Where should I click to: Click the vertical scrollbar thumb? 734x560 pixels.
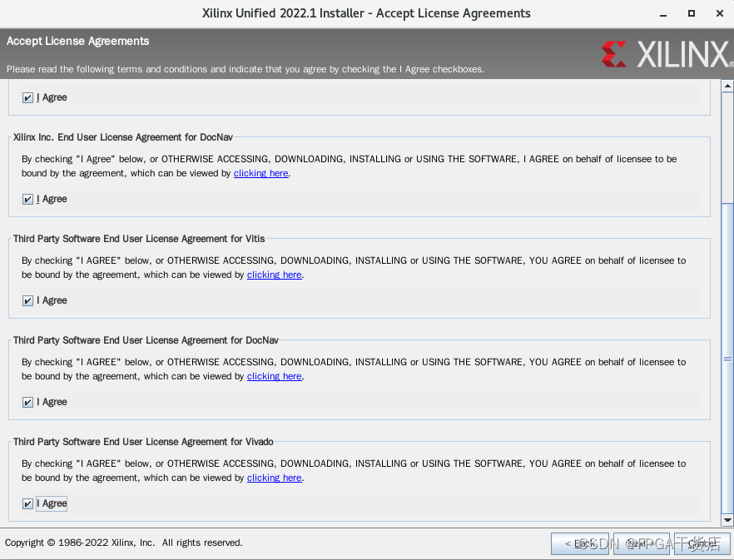727,359
